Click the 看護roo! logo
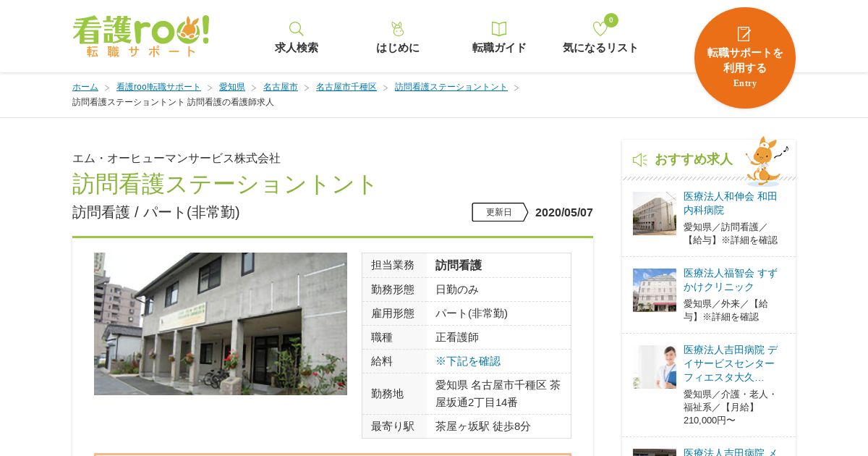868x456 pixels. click(x=141, y=35)
